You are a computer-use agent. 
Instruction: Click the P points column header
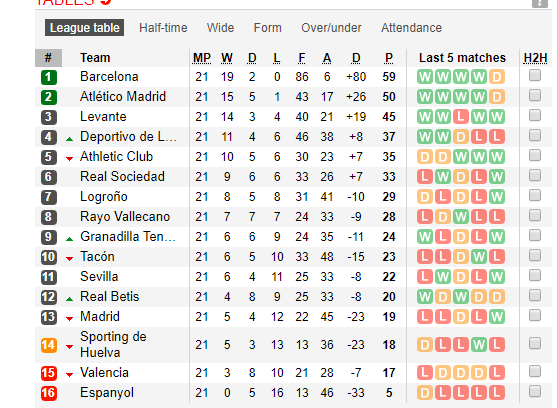click(x=389, y=58)
